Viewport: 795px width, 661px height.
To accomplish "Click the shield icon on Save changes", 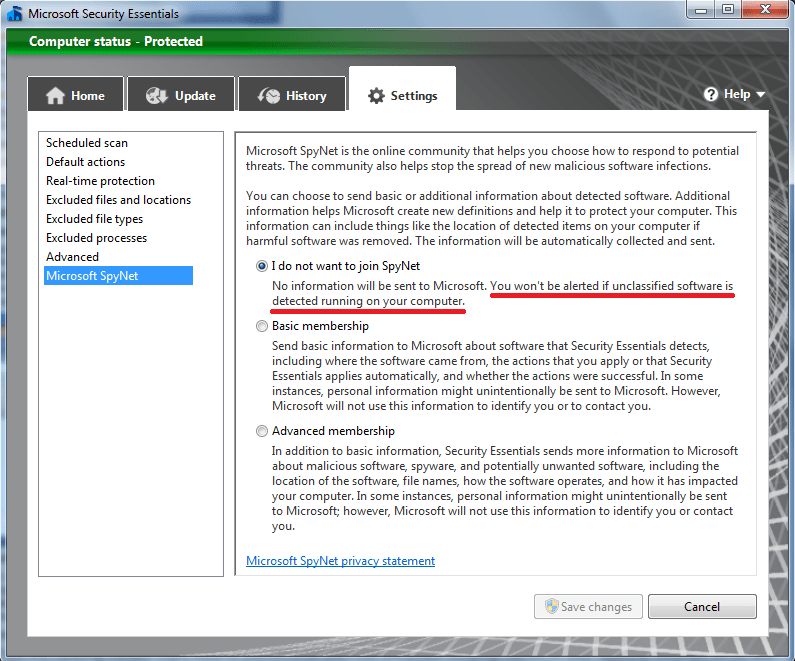I will [x=551, y=606].
